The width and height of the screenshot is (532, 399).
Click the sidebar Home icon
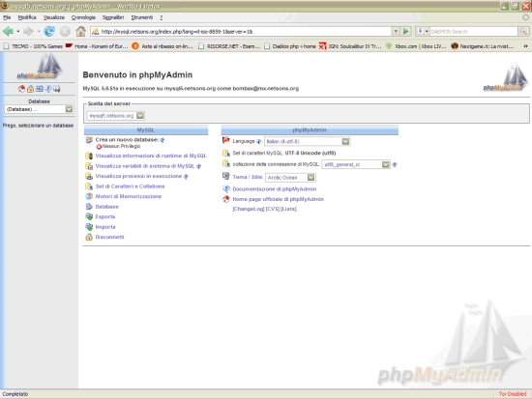click(21, 89)
